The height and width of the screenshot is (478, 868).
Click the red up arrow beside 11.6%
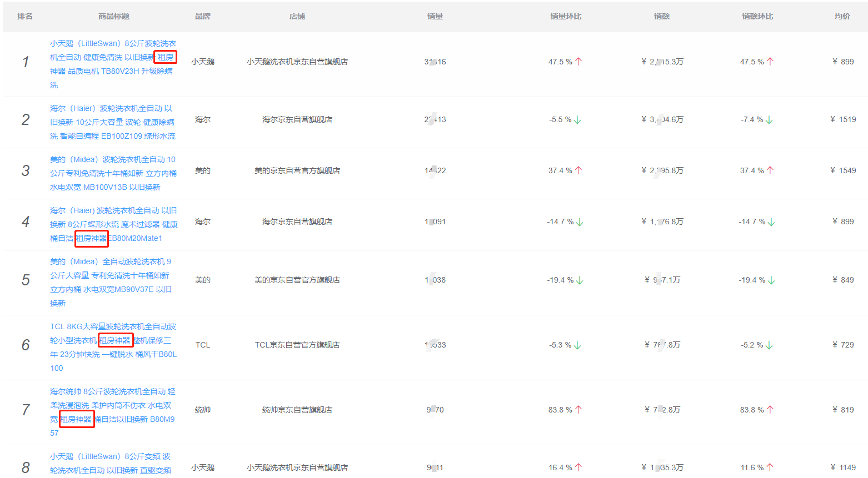[x=770, y=467]
